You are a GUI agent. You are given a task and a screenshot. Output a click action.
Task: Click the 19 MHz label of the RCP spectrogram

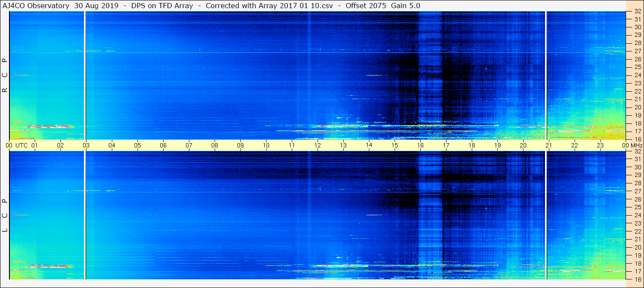[637, 115]
